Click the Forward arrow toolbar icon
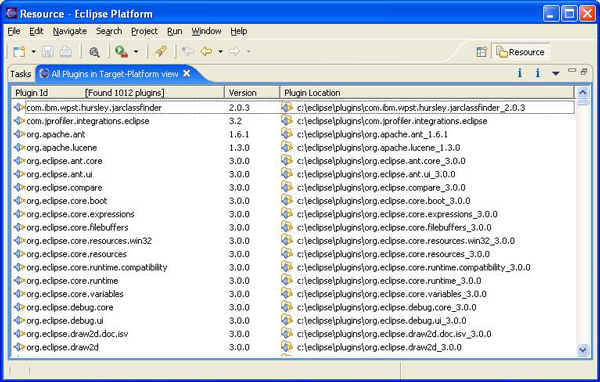Screen dimensions: 600x382 tap(234, 51)
